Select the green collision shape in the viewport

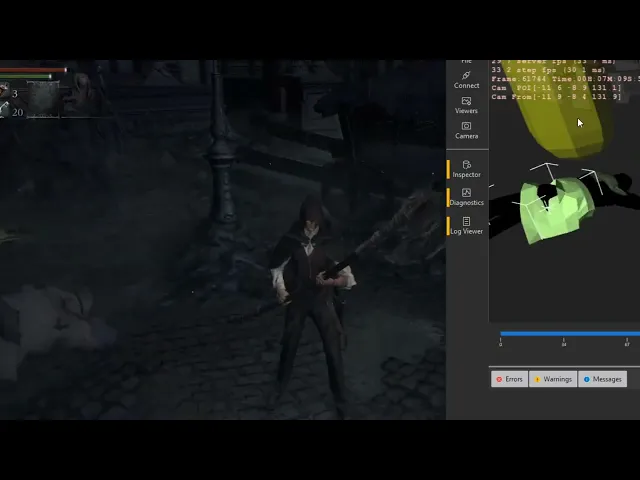(x=557, y=210)
